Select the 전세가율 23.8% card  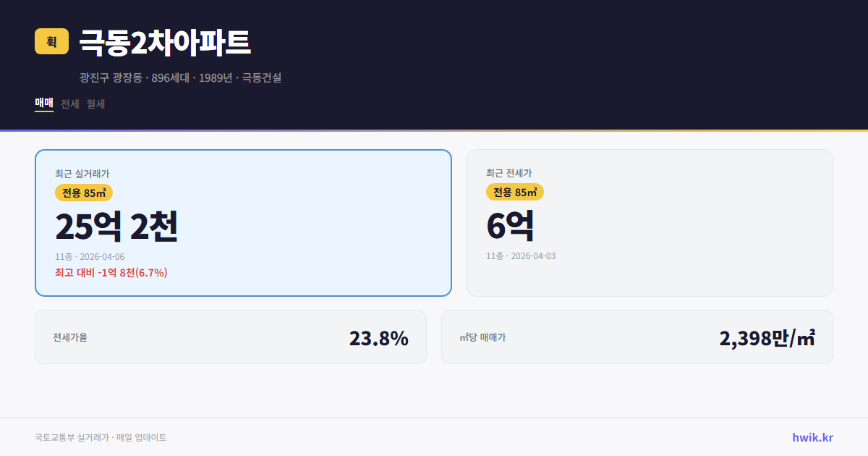(231, 337)
